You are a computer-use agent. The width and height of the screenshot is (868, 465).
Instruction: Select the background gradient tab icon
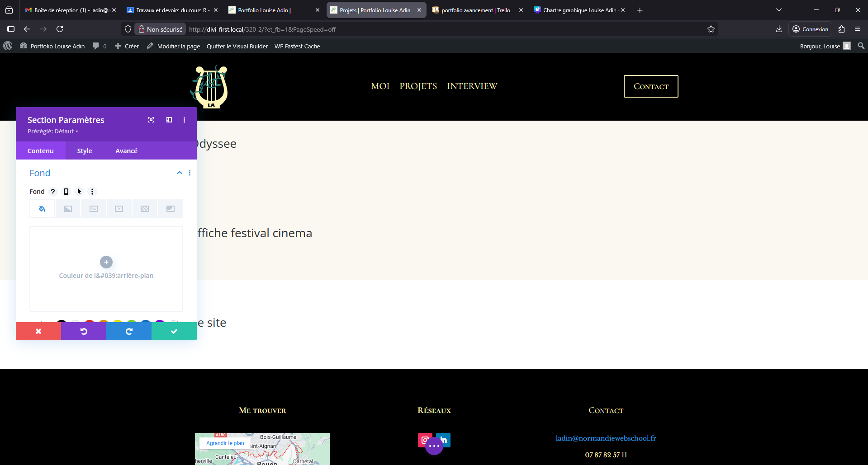point(68,209)
